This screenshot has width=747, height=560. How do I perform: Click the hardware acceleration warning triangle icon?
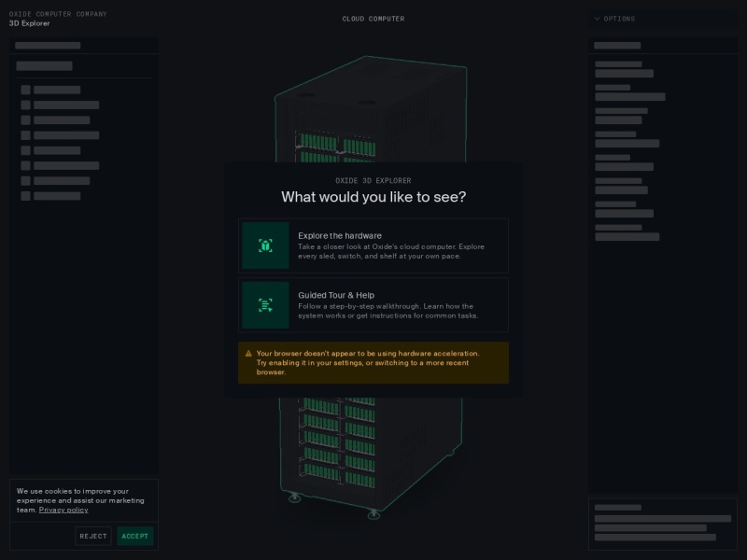(248, 354)
